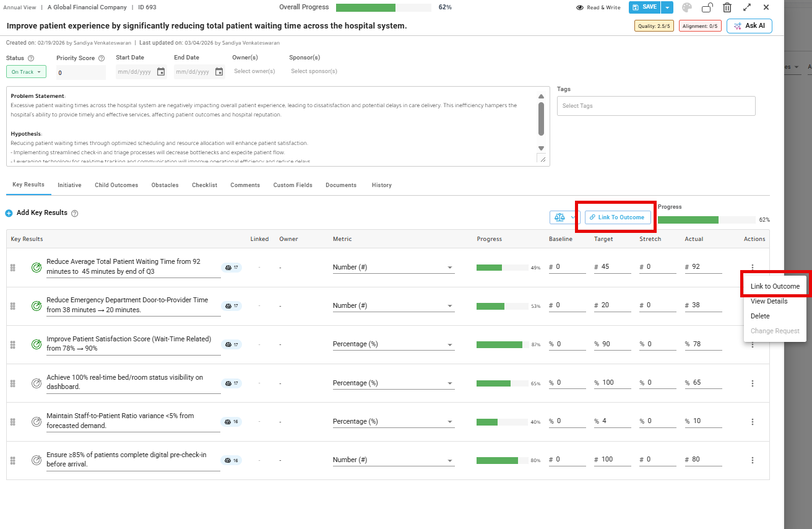Click target icon of Ensure ≥85% pre-check-in row

37,460
